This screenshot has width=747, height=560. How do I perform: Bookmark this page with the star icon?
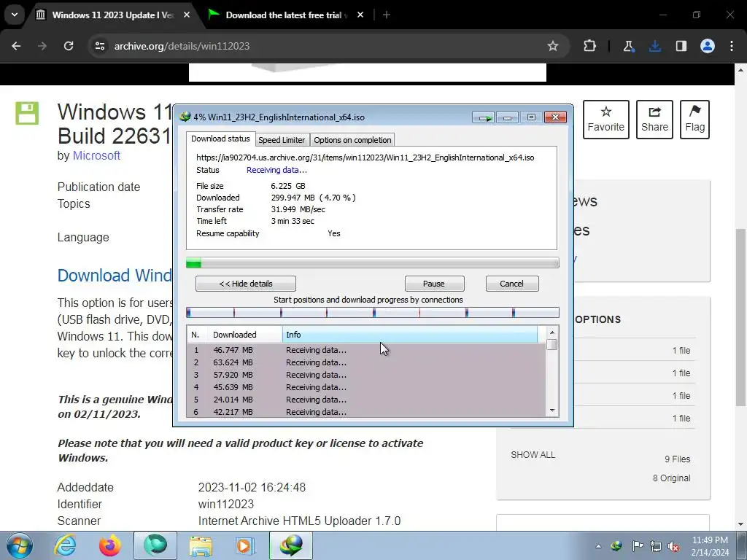[553, 46]
